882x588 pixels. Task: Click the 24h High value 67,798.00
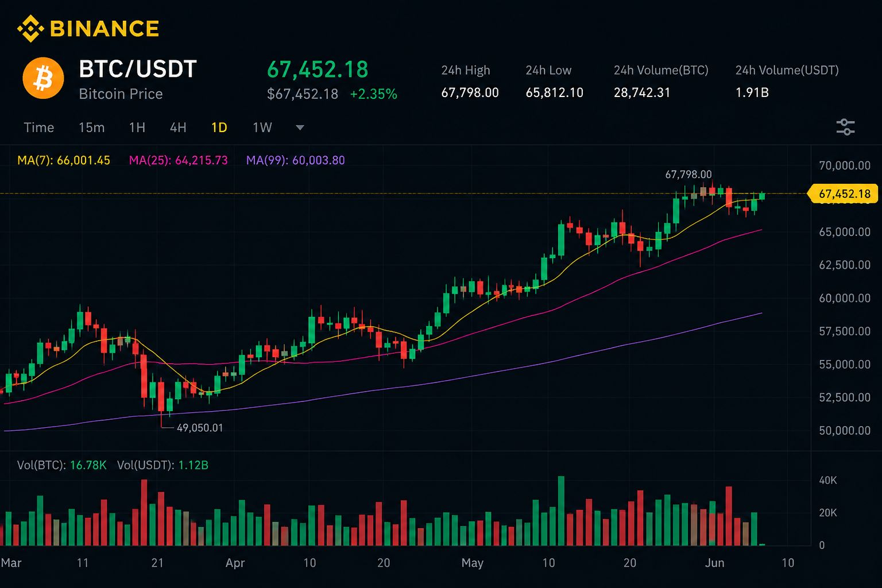click(x=470, y=92)
